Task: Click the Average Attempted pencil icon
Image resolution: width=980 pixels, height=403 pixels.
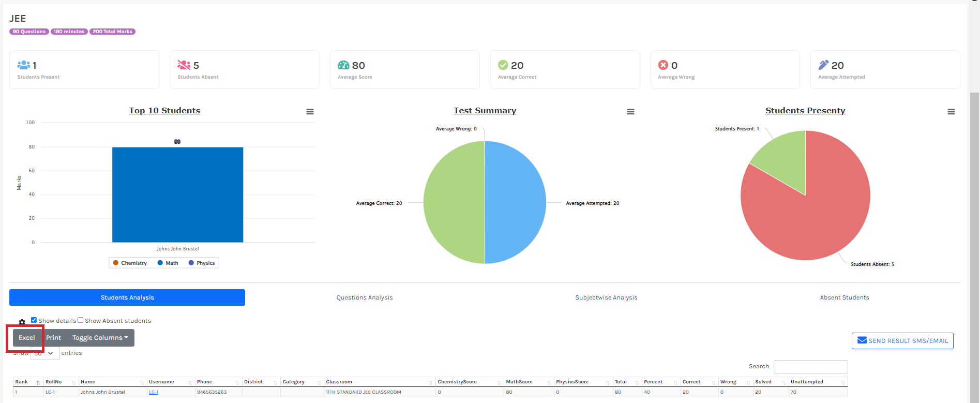Action: pos(823,65)
